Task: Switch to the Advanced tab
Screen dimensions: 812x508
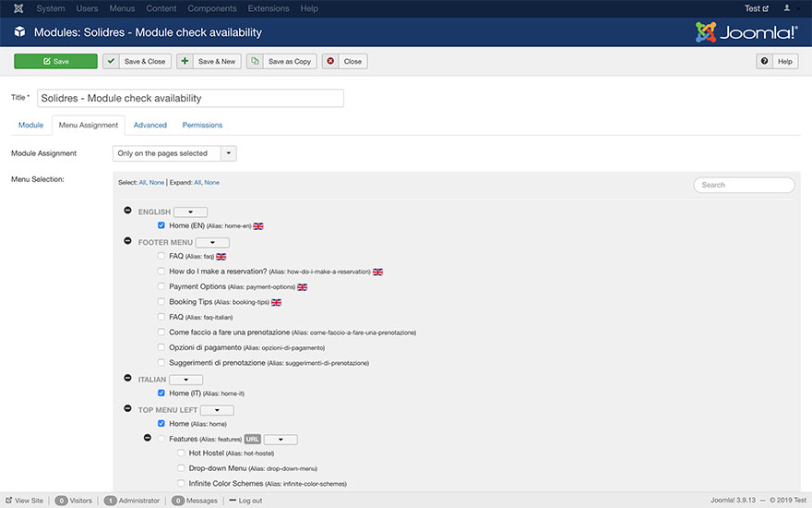Action: (150, 125)
